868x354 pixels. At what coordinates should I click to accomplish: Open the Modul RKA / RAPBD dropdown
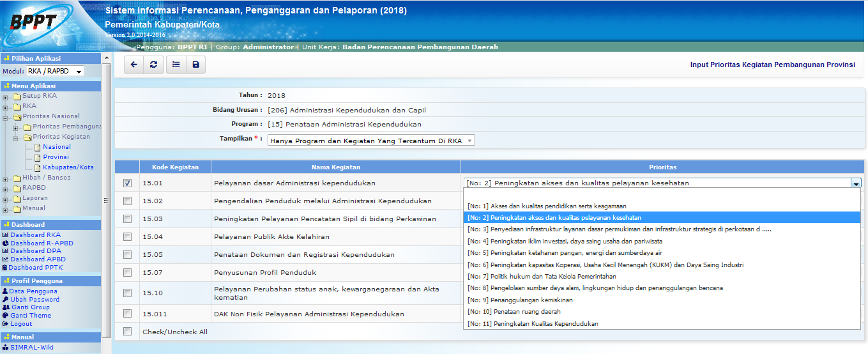55,72
